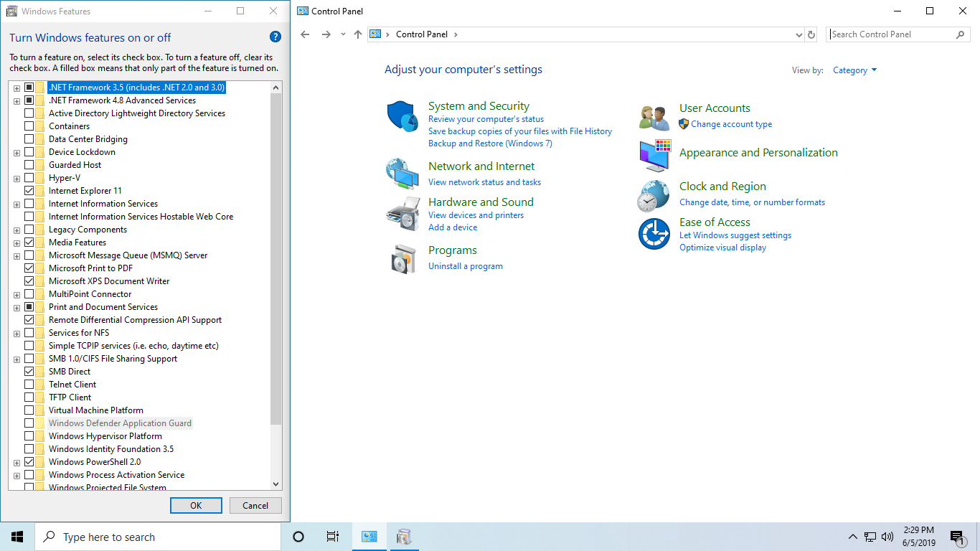Expand Print and Document Services node
This screenshot has width=980, height=551.
17,307
